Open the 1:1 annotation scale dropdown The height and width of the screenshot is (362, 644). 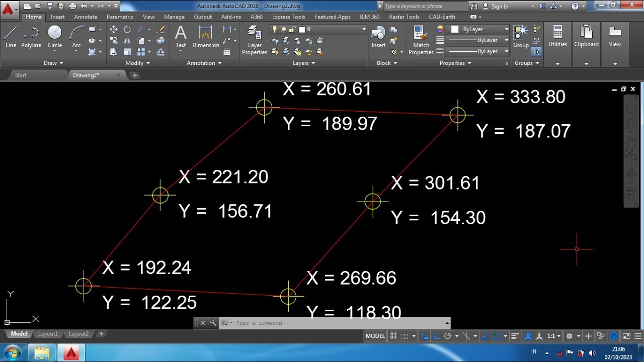554,336
